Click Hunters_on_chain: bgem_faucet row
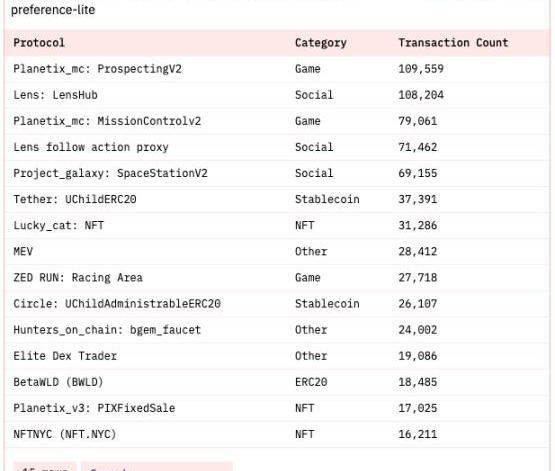This screenshot has width=555, height=471. tap(278, 330)
